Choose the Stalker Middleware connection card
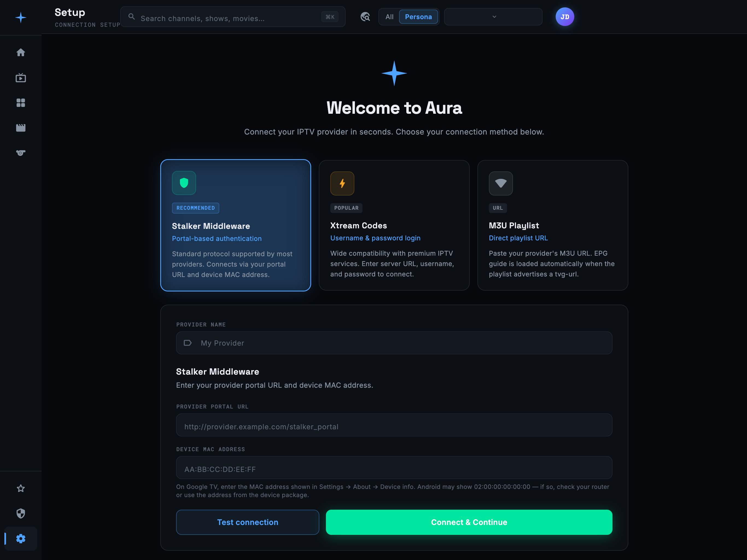Viewport: 747px width, 560px height. click(235, 225)
